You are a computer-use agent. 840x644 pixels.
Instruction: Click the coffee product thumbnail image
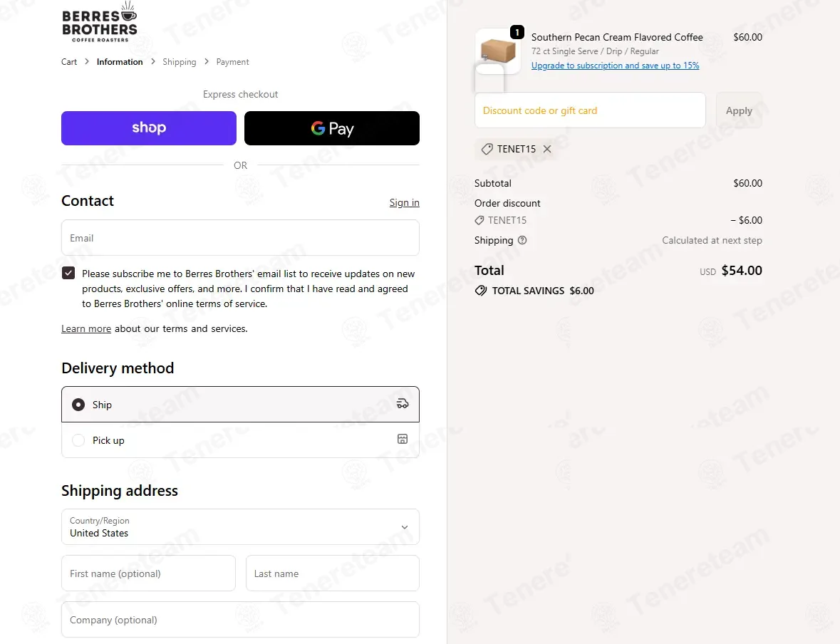click(498, 51)
